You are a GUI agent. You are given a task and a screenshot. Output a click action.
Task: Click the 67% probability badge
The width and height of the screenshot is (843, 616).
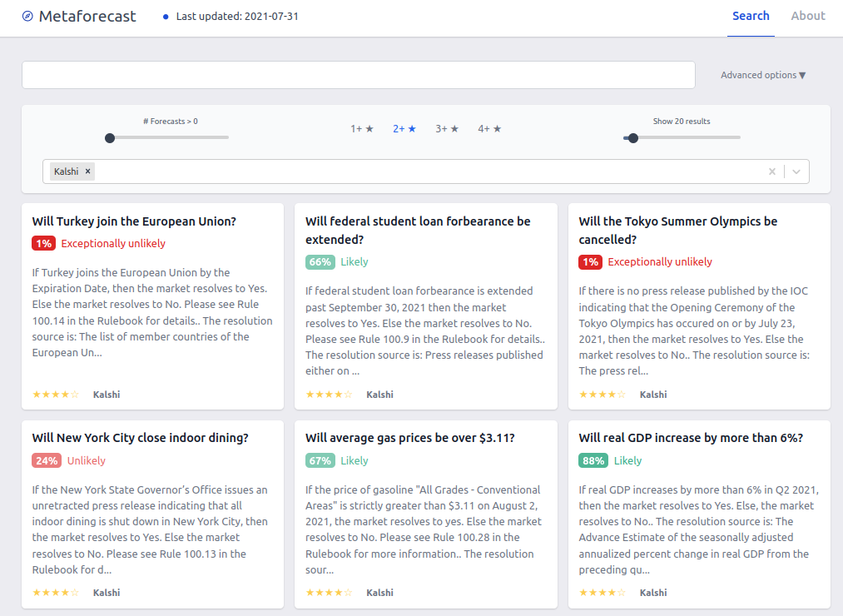320,460
